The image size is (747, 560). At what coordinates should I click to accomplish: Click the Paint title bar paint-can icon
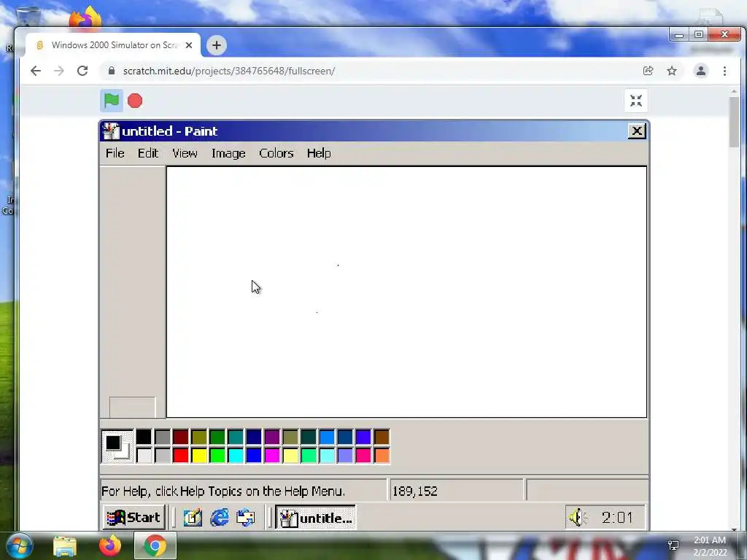[111, 131]
